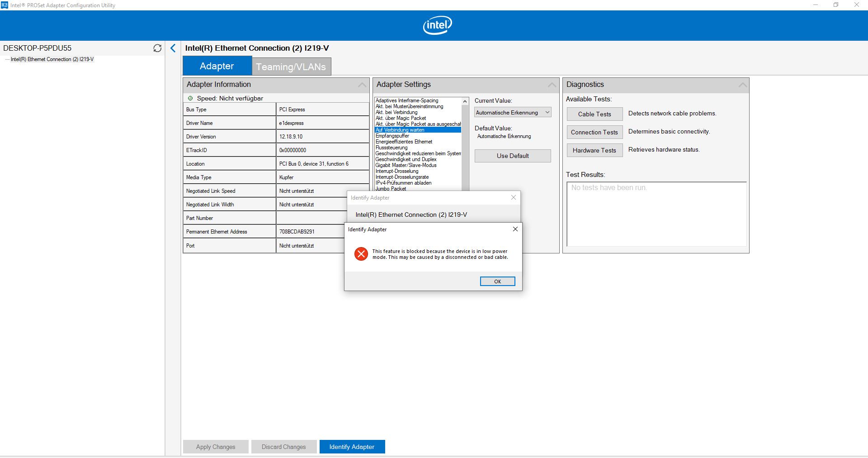This screenshot has width=868, height=458.
Task: Click the Intel logo in the header
Action: pyautogui.click(x=437, y=25)
